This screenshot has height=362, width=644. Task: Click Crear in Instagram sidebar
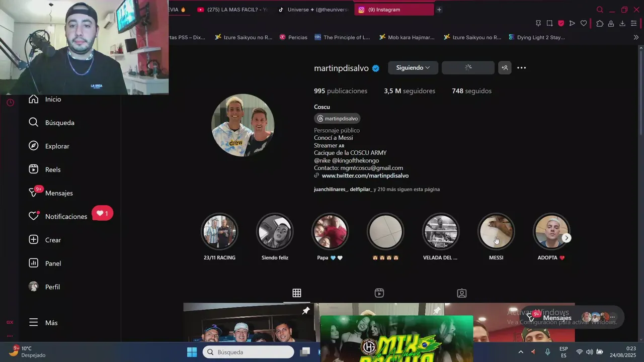pos(44,240)
